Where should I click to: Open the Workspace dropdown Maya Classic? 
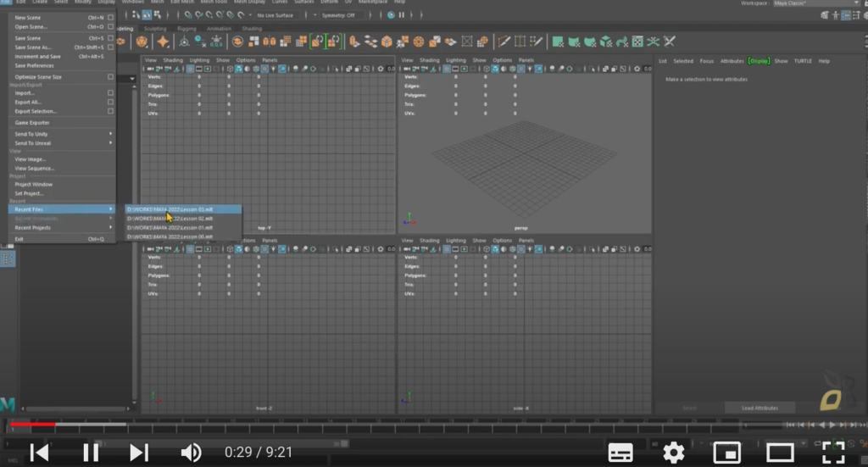coord(815,3)
